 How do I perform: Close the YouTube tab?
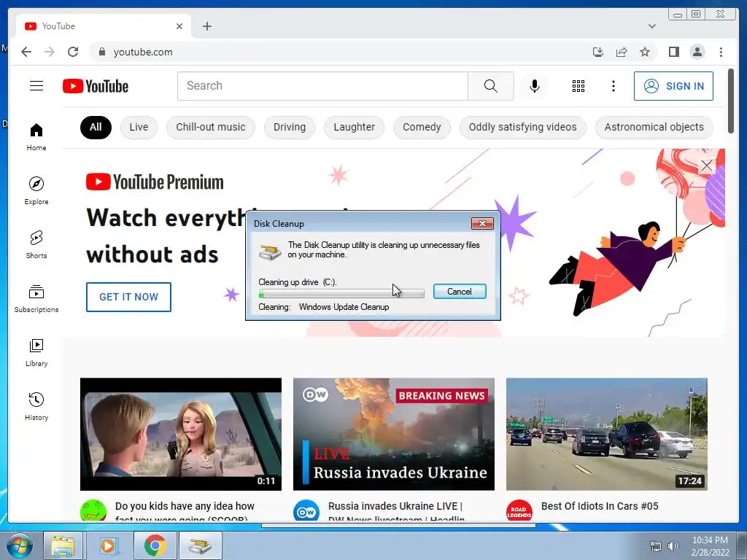pyautogui.click(x=179, y=26)
